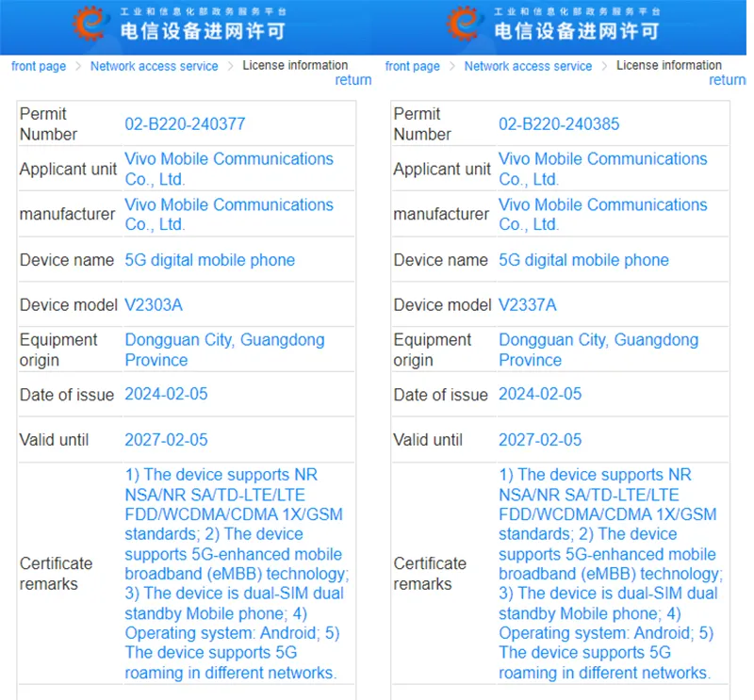Click the left header title 电信设备进网许可
Screen dimensions: 754x700
203,31
